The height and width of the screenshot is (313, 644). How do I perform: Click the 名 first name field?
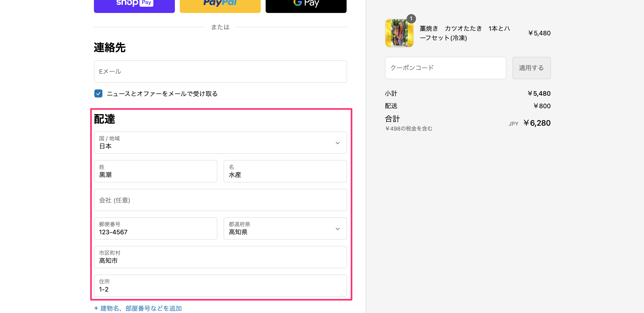[285, 171]
